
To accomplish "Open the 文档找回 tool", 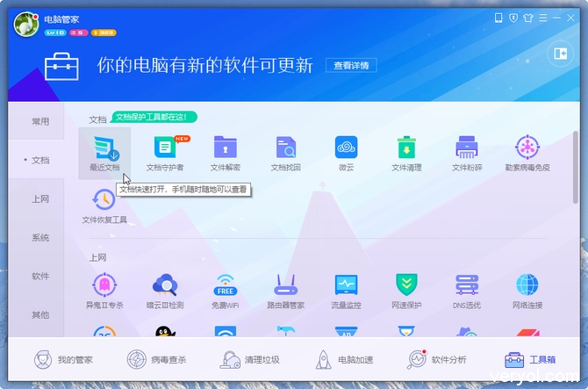I will [x=286, y=154].
